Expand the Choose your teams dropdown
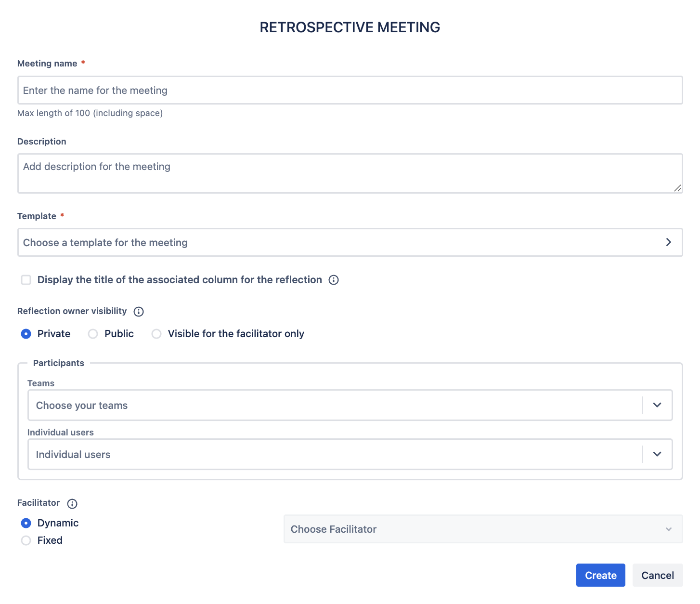This screenshot has height=604, width=700. [x=657, y=405]
